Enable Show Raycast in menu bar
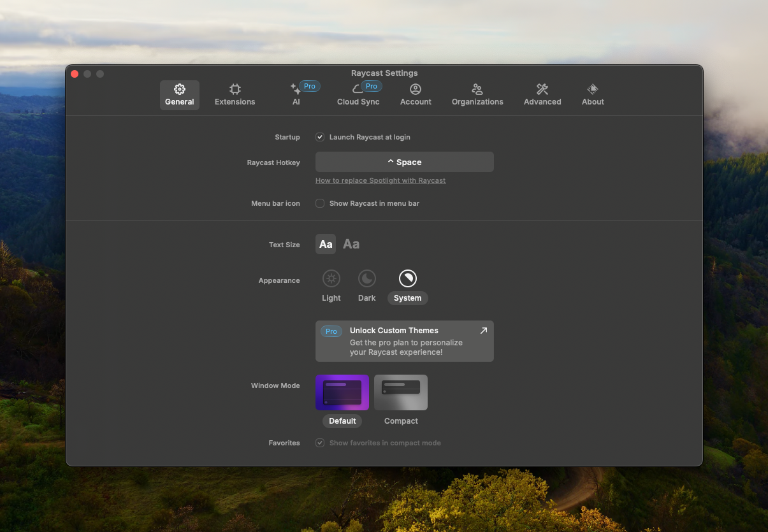This screenshot has width=768, height=532. point(320,203)
